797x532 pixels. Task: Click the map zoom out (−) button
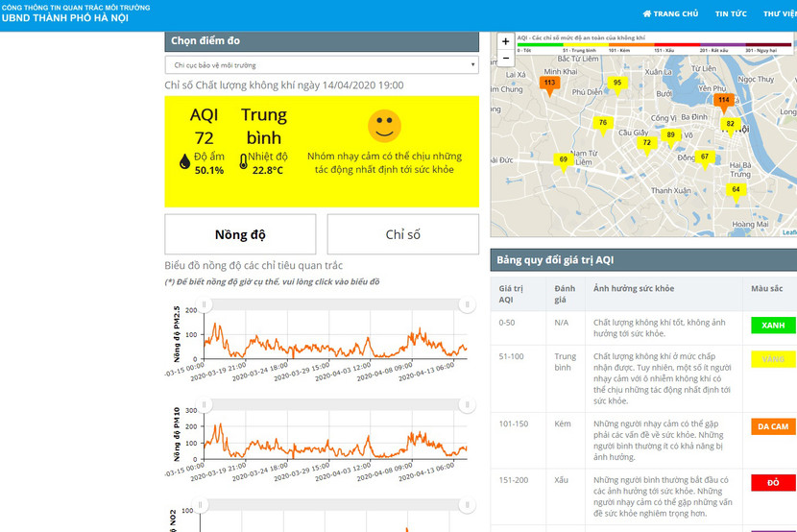(506, 59)
